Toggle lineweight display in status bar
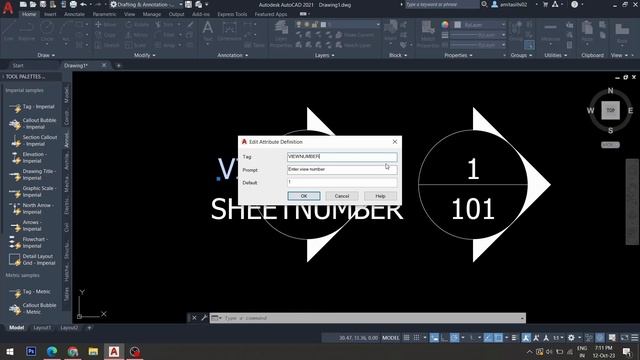The image size is (640, 360). click(x=514, y=338)
